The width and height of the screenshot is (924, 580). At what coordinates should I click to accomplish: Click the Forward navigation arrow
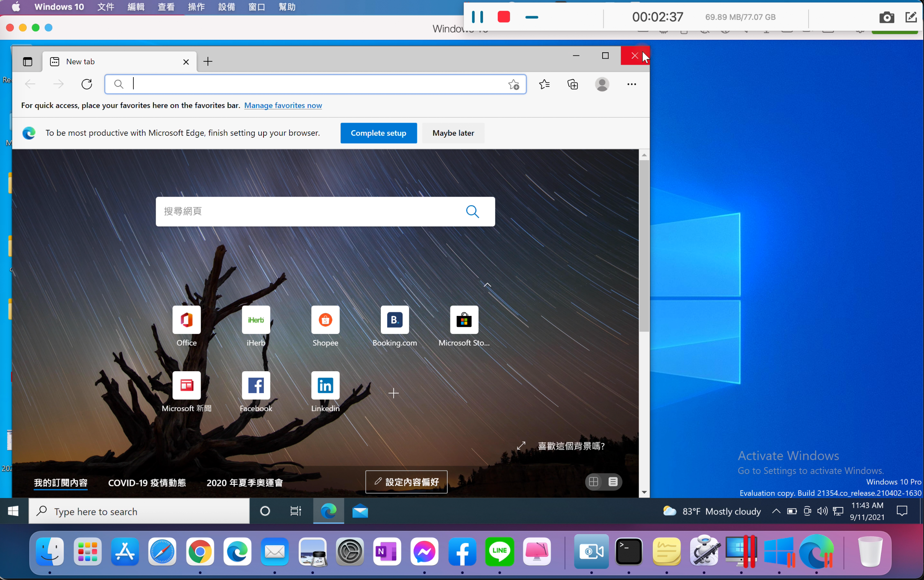(58, 84)
